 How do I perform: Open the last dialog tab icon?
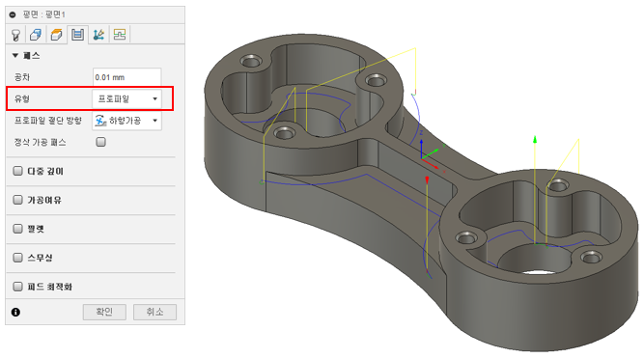pos(120,35)
